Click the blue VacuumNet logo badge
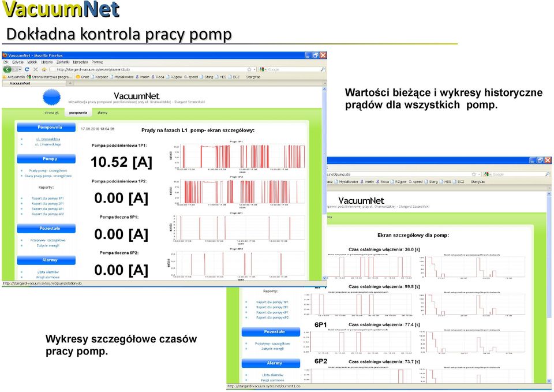The width and height of the screenshot is (554, 392). [51, 96]
